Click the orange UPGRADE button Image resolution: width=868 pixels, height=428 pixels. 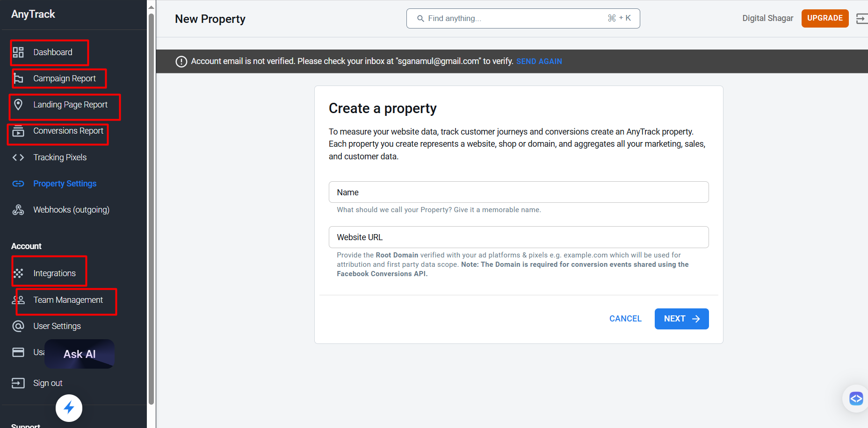pos(825,18)
